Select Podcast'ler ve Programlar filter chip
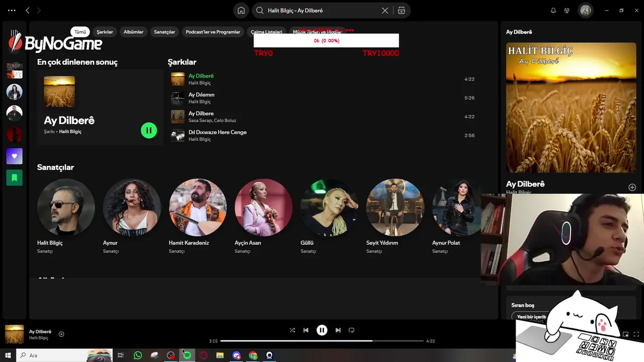 213,32
